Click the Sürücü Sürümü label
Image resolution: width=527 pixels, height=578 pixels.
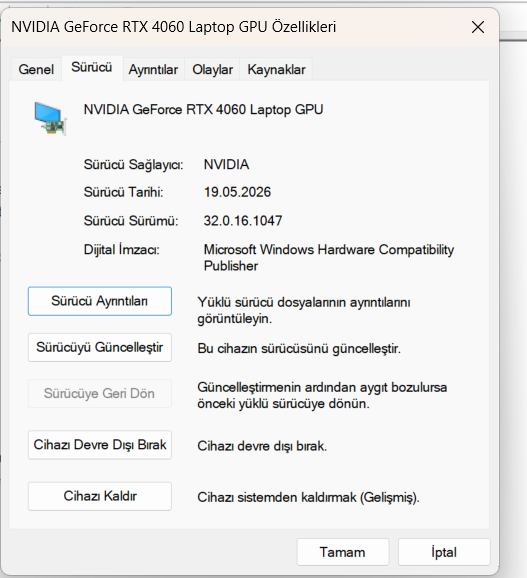(131, 221)
